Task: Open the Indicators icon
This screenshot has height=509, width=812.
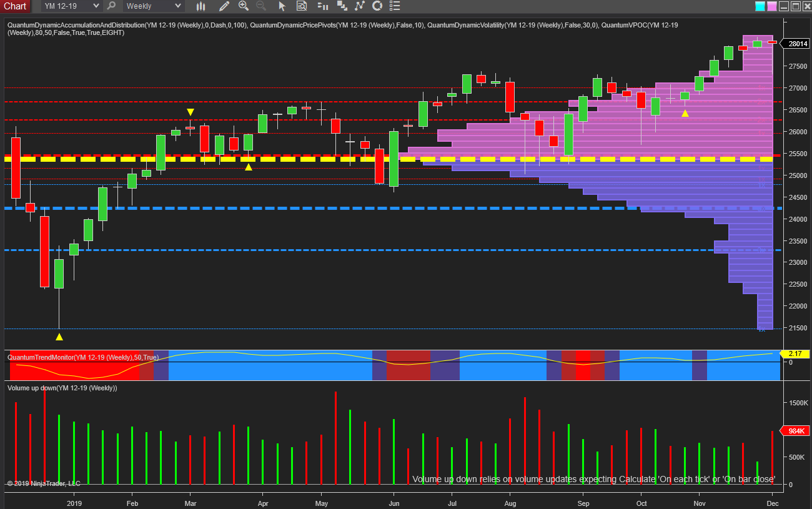Action: (x=359, y=6)
